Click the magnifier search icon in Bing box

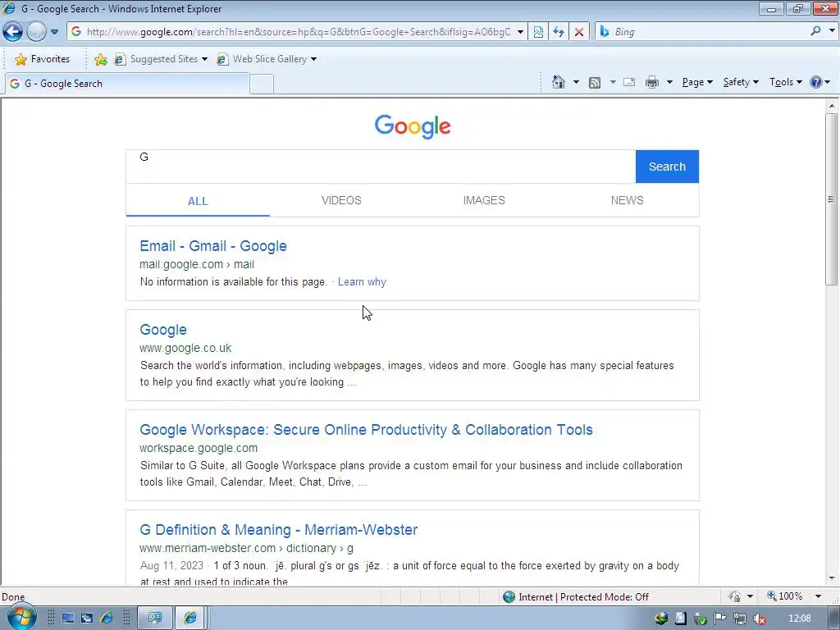[x=815, y=31]
